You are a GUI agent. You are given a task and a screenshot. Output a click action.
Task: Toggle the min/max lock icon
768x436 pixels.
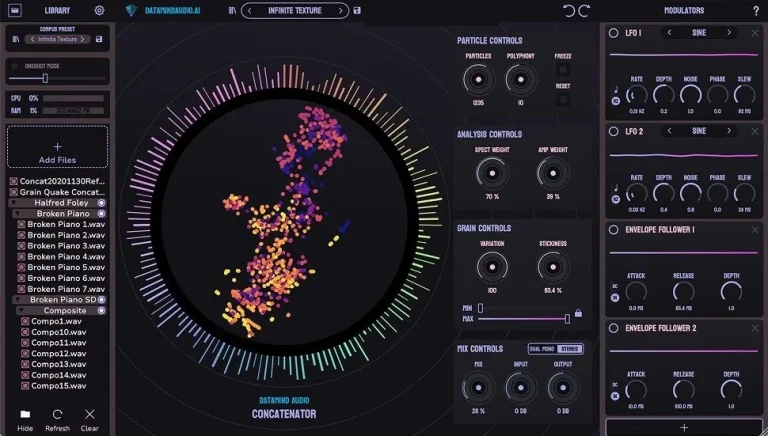[578, 313]
